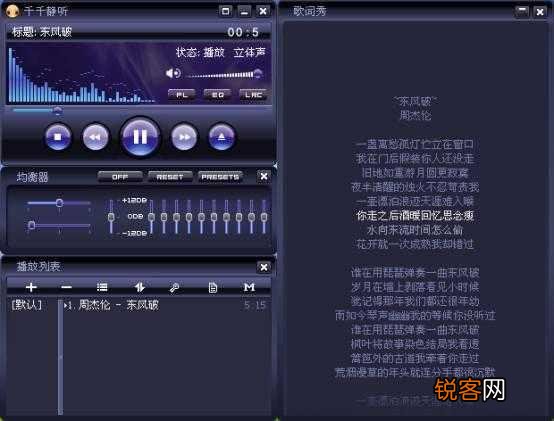The image size is (554, 421).
Task: Adjust the lower surround slider in equalizer
Action: [x=59, y=225]
